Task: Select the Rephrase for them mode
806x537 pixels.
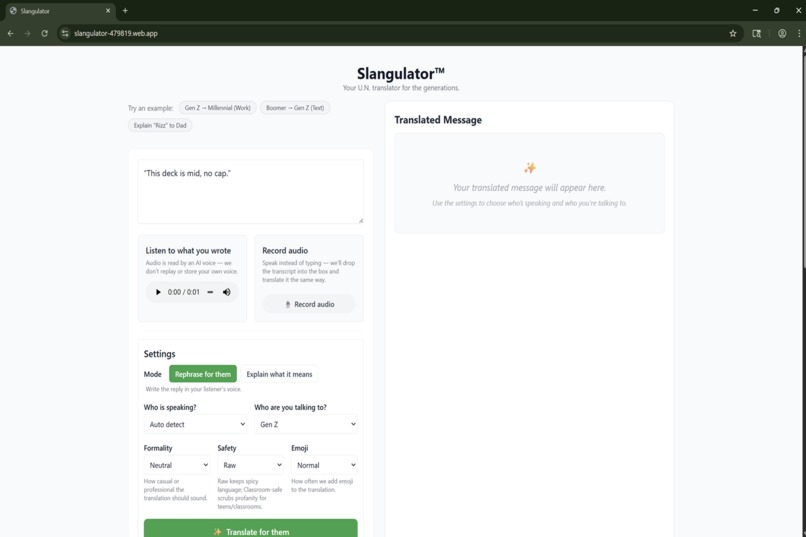Action: [203, 374]
